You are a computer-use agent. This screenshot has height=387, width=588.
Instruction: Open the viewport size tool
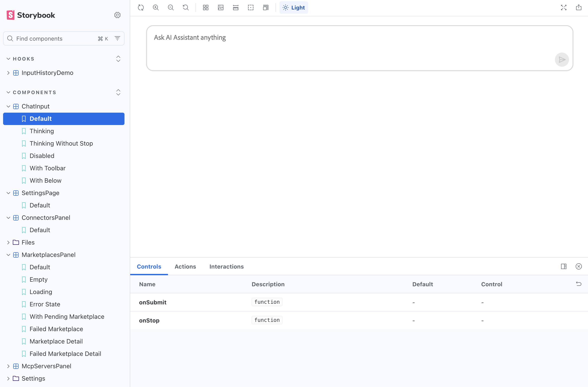[x=266, y=8]
